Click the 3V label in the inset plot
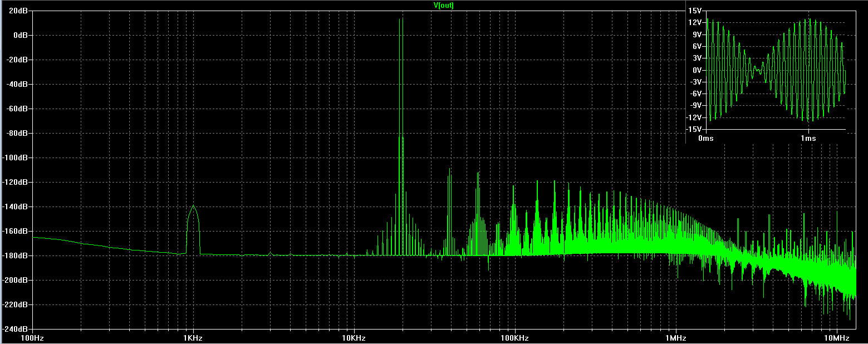 [696, 58]
